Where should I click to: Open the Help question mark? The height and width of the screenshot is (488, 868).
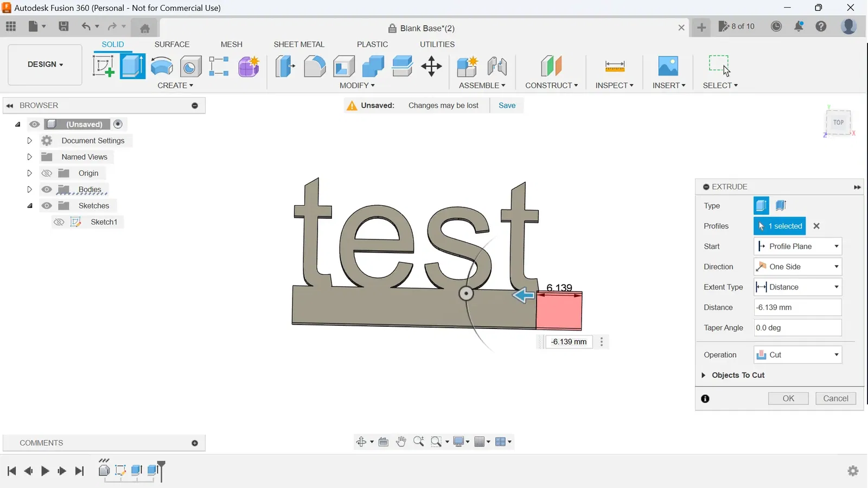[821, 26]
